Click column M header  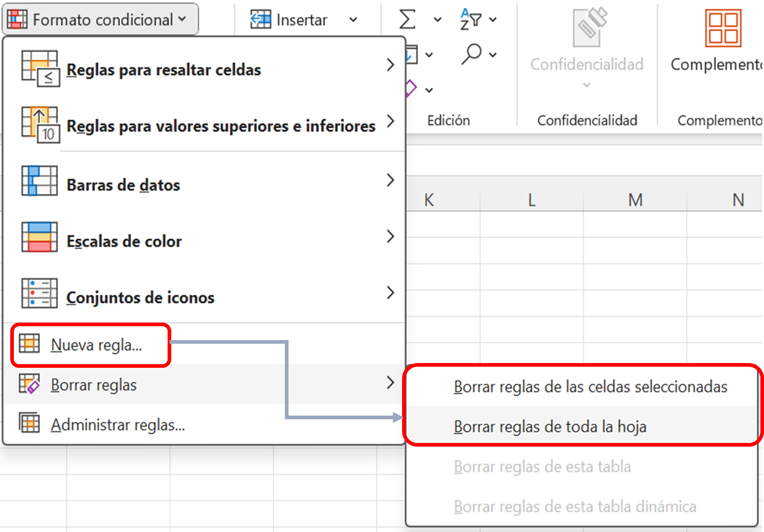[x=635, y=200]
